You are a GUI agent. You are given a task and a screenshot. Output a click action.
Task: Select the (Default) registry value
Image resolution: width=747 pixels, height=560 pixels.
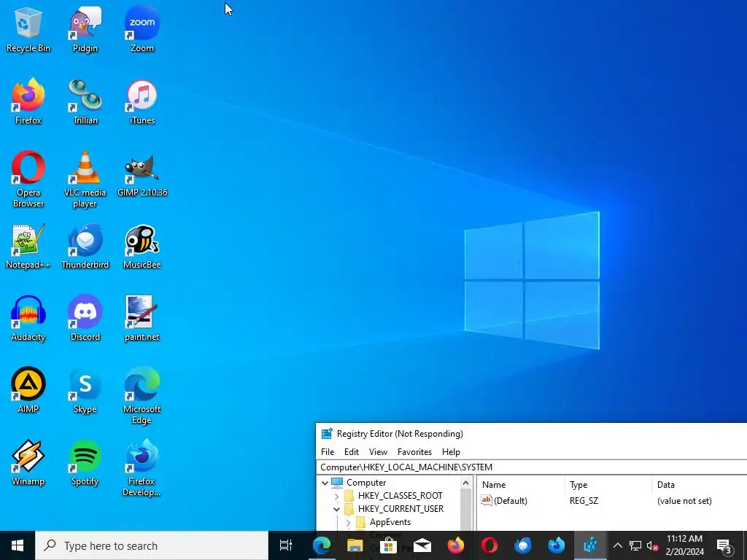[x=505, y=501]
